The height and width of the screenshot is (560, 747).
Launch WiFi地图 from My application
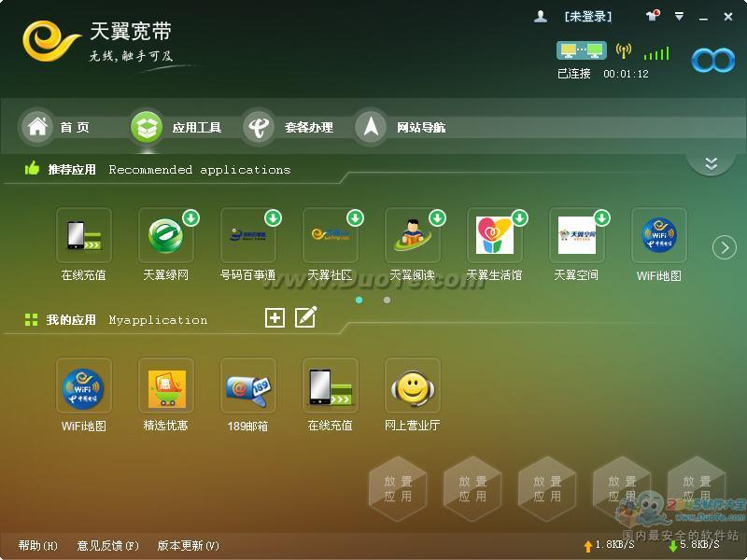point(84,385)
